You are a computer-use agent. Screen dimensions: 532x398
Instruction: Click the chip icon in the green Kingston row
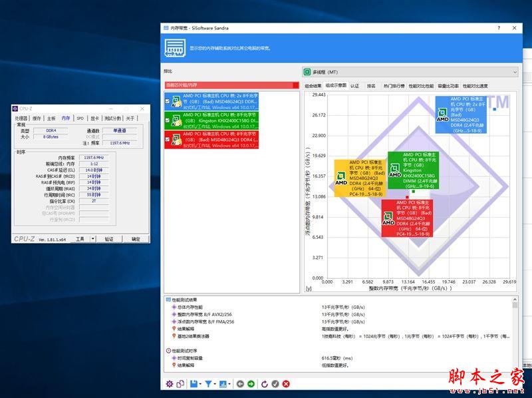[176, 120]
